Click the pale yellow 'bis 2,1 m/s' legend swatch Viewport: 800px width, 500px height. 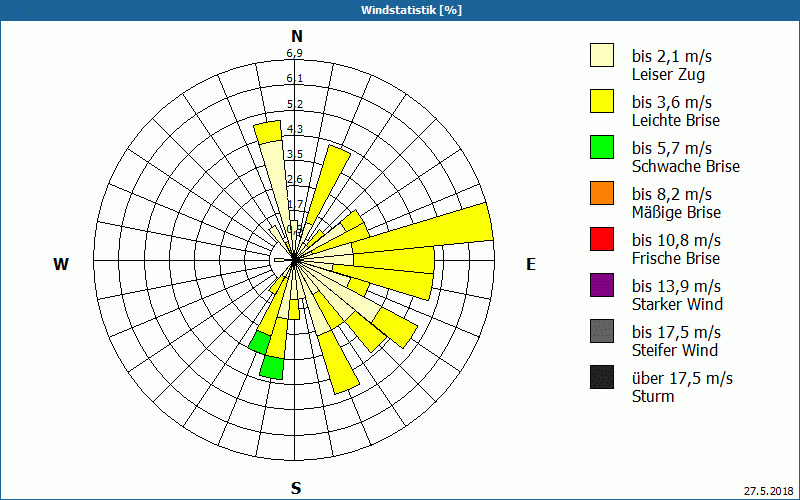602,55
